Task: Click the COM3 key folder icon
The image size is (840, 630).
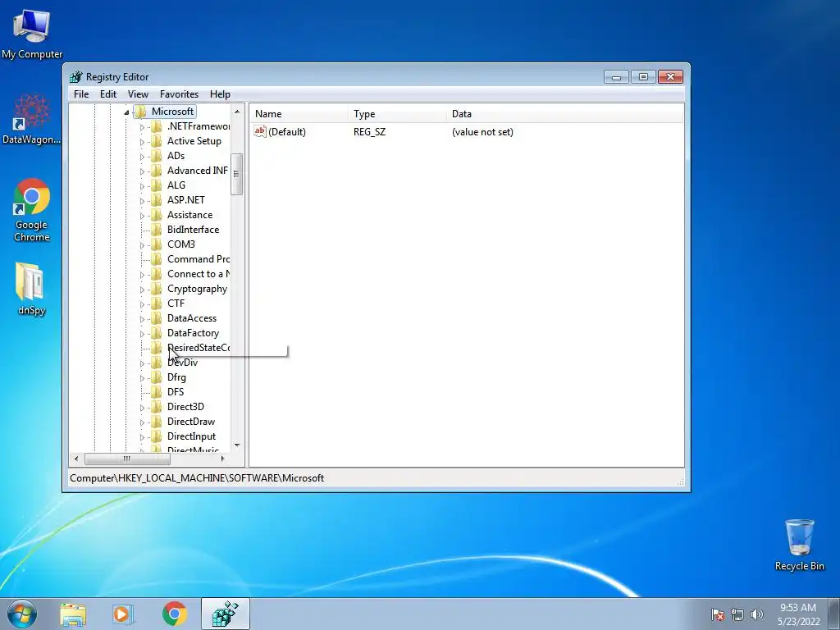Action: pyautogui.click(x=157, y=244)
